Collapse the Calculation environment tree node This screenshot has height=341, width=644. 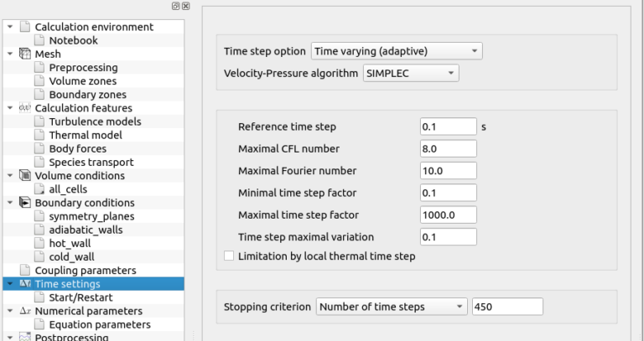(9, 27)
